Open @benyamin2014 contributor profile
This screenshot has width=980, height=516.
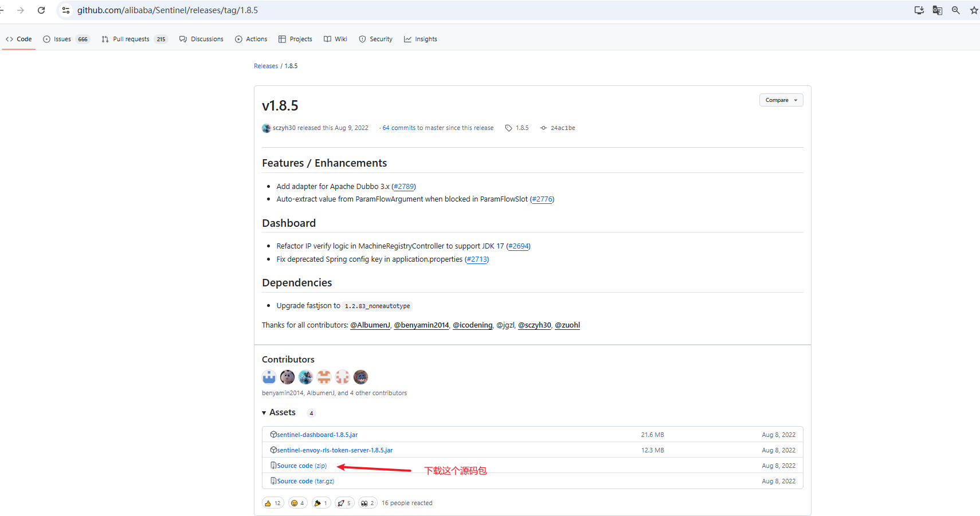click(x=421, y=325)
